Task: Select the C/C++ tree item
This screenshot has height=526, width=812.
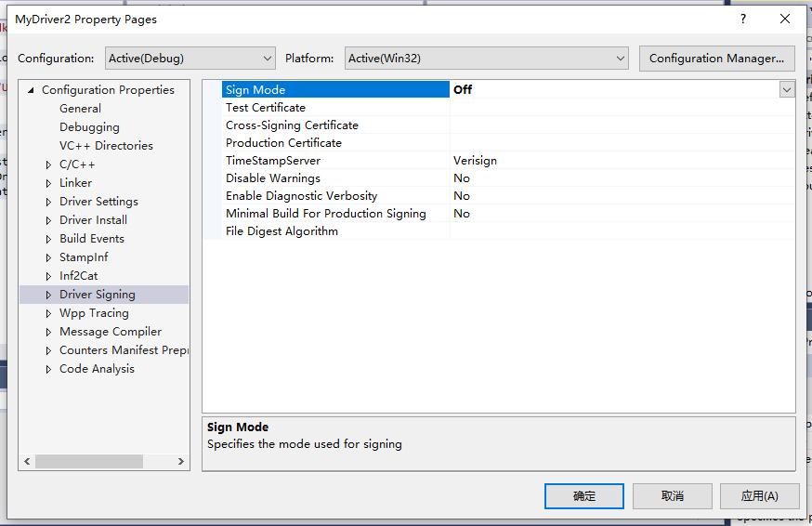Action: (77, 164)
